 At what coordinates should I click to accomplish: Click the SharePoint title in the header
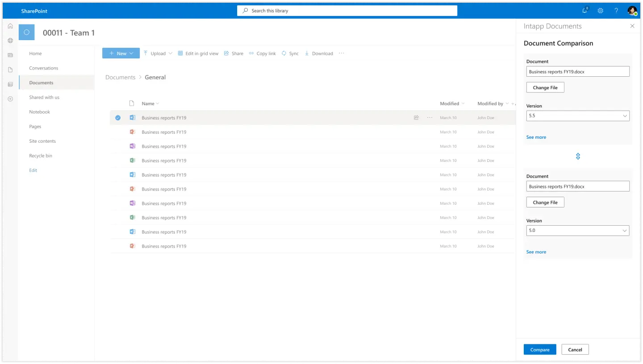34,11
